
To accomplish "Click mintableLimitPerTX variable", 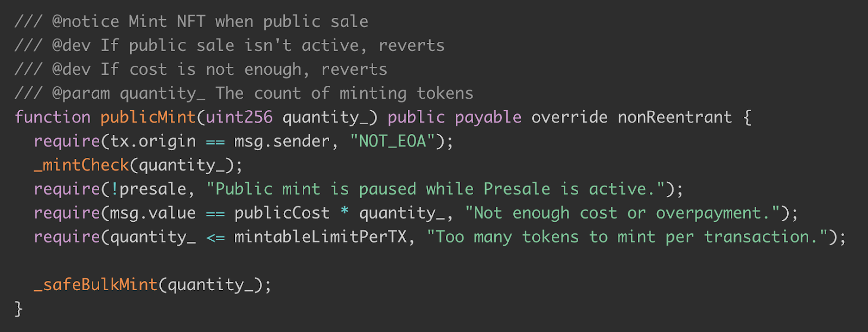I will pyautogui.click(x=320, y=237).
